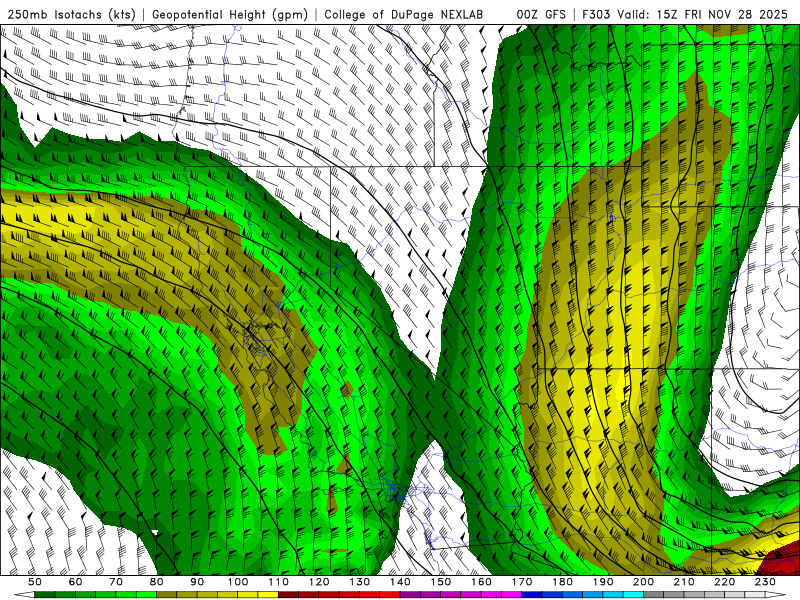Screen dimensions: 800x600
Task: Click the 'Geopotential Height (gpm)' header text
Action: click(230, 15)
